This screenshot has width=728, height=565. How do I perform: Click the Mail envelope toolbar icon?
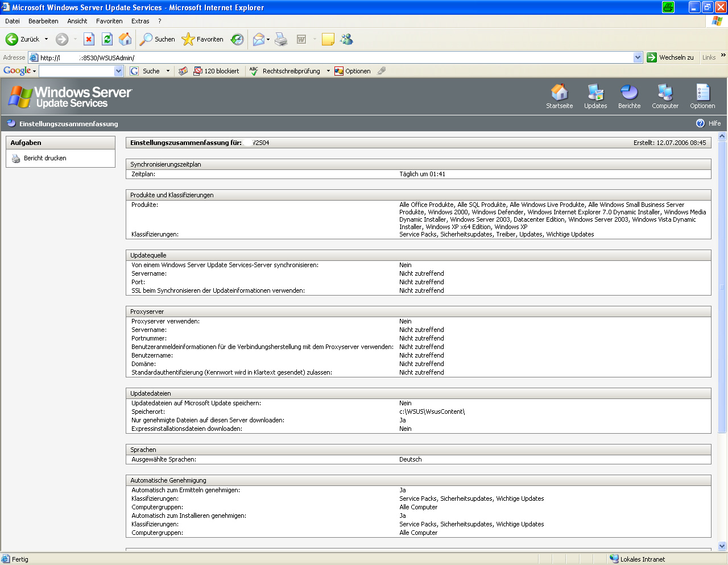point(259,39)
